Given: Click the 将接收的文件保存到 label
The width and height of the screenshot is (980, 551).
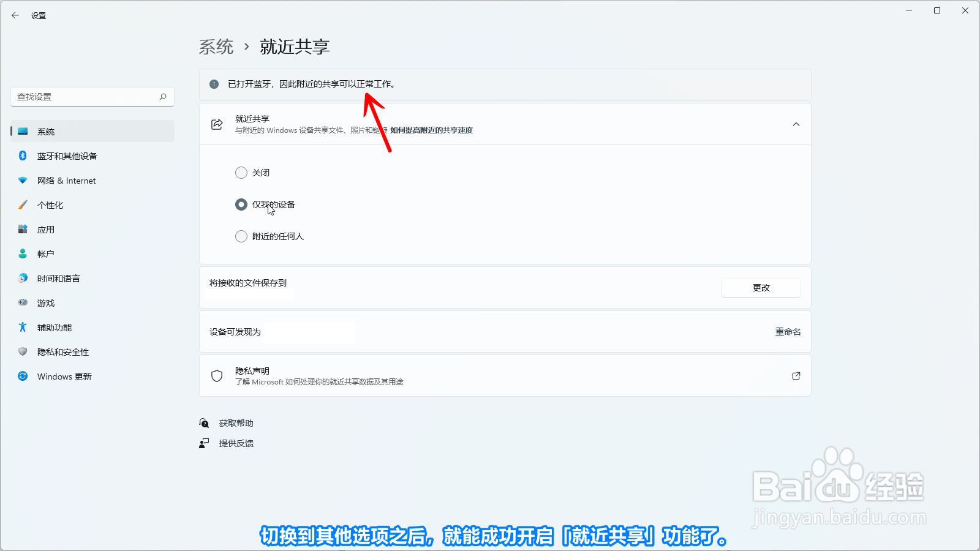Looking at the screenshot, I should [248, 283].
